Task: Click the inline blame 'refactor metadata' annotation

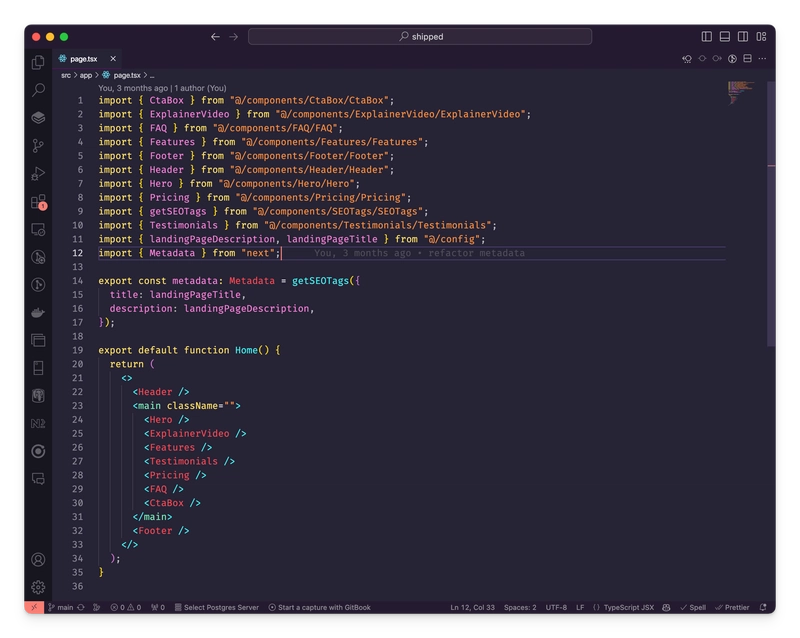Action: [x=419, y=253]
